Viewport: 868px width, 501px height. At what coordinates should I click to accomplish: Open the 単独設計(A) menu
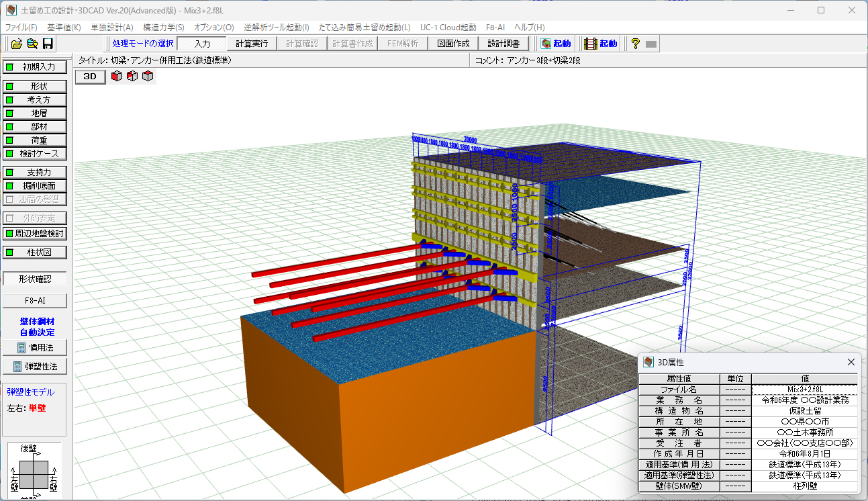point(112,28)
